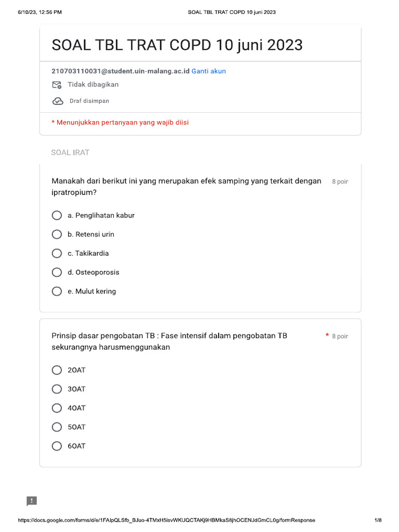This screenshot has width=399, height=532.
Task: Pick the 5OAT option
Action: coord(57,427)
